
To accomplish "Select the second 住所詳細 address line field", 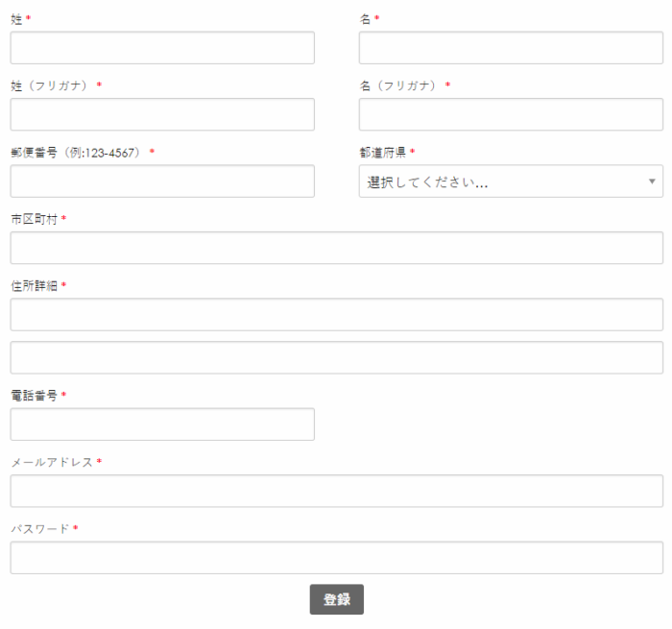I will (x=336, y=357).
